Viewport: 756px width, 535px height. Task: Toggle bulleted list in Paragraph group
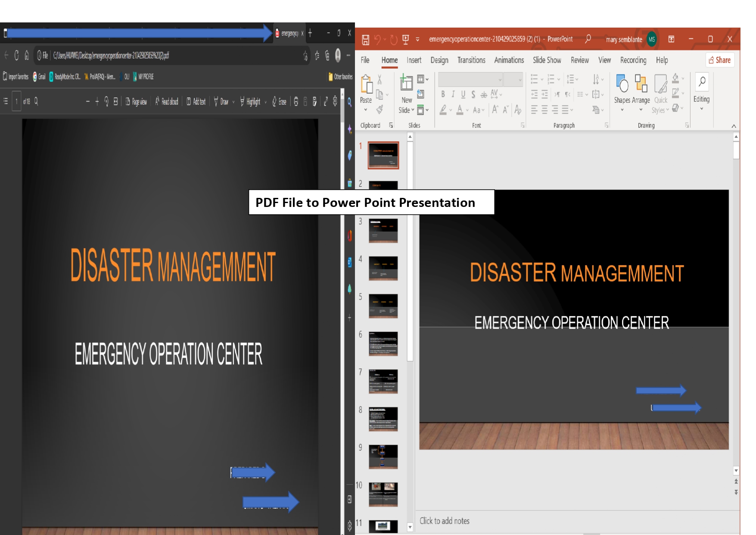tap(534, 79)
